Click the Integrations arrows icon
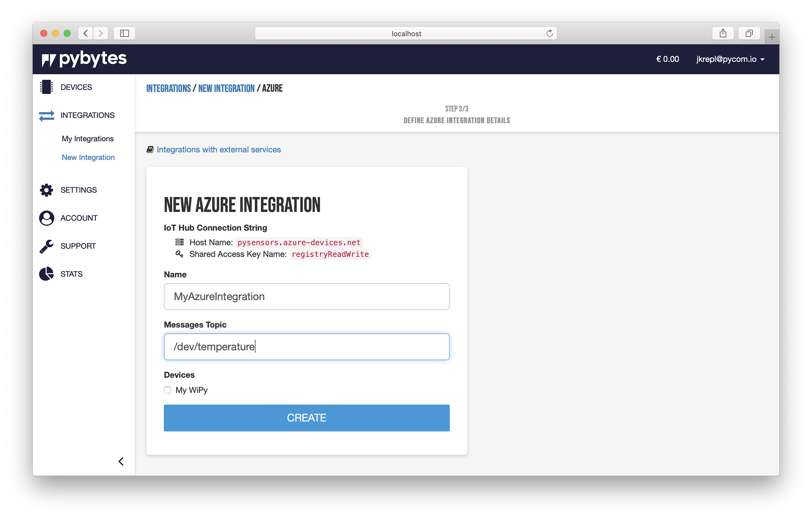812x519 pixels. coord(46,115)
